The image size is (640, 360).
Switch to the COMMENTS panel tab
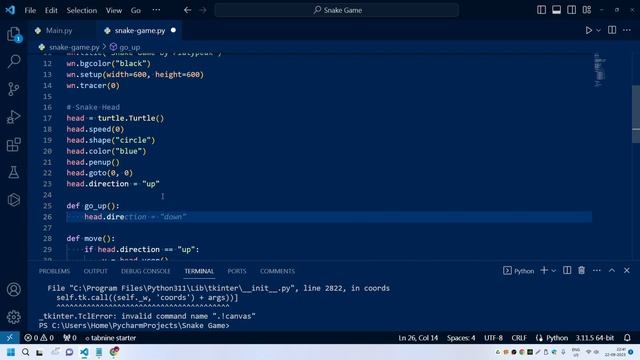277,271
